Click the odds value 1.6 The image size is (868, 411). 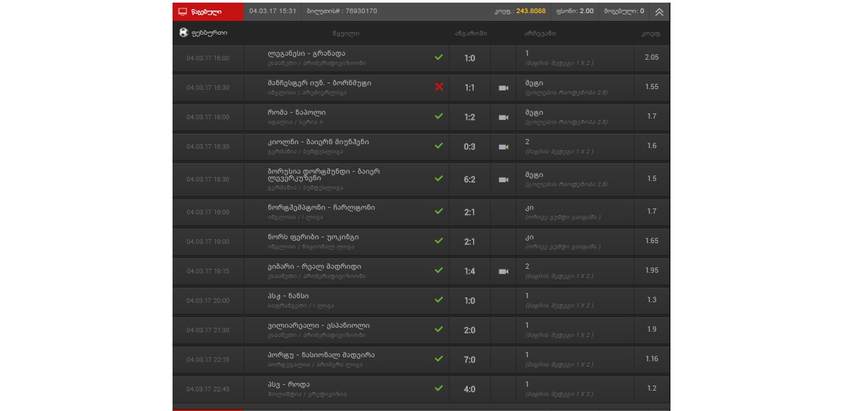(651, 146)
